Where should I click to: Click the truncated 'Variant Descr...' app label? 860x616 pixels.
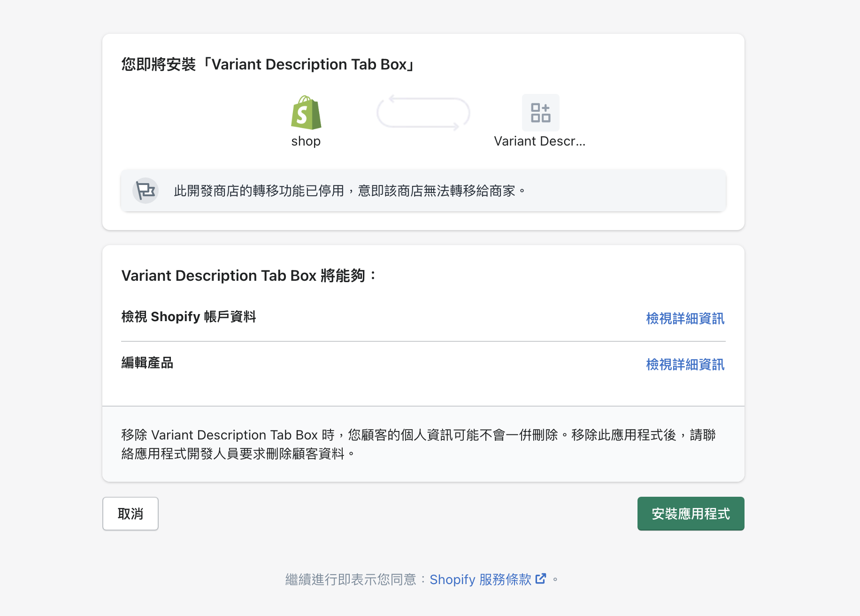tap(540, 141)
